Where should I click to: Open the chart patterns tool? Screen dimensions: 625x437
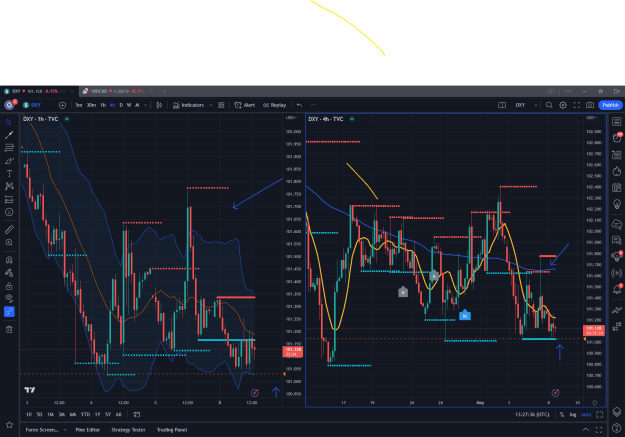click(x=9, y=186)
